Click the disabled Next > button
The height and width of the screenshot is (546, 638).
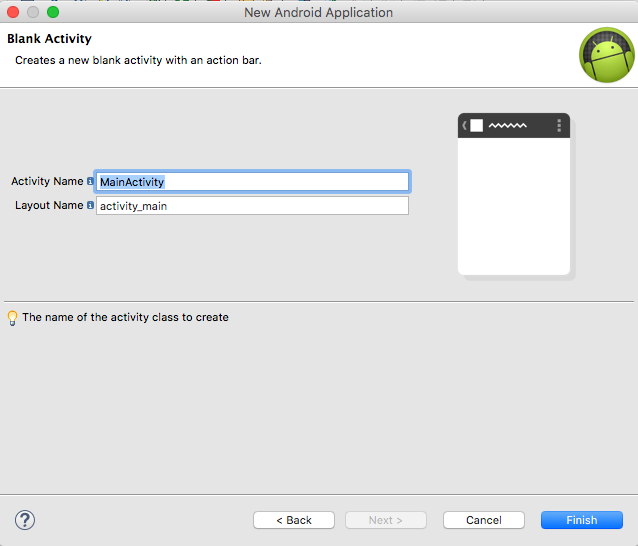(386, 520)
